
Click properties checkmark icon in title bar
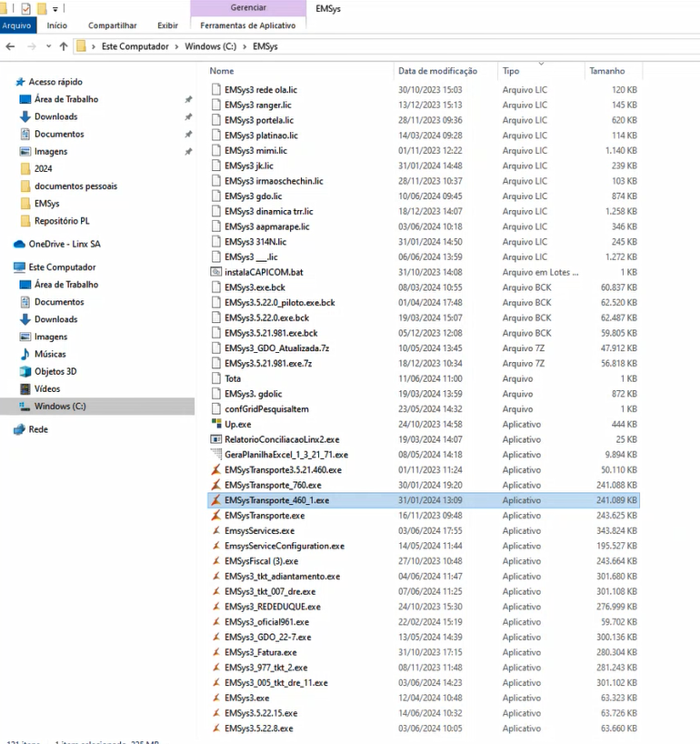tap(26, 8)
